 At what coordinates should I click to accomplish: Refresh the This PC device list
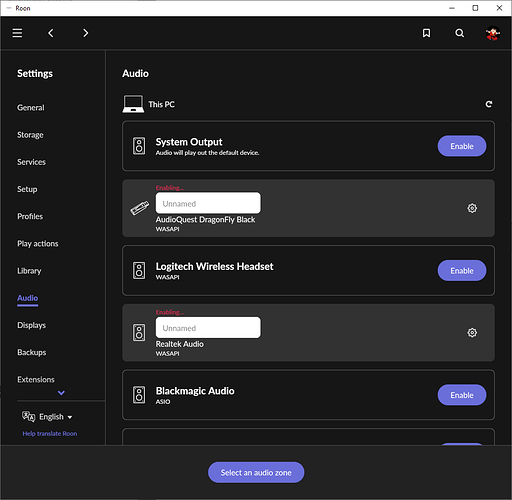489,104
